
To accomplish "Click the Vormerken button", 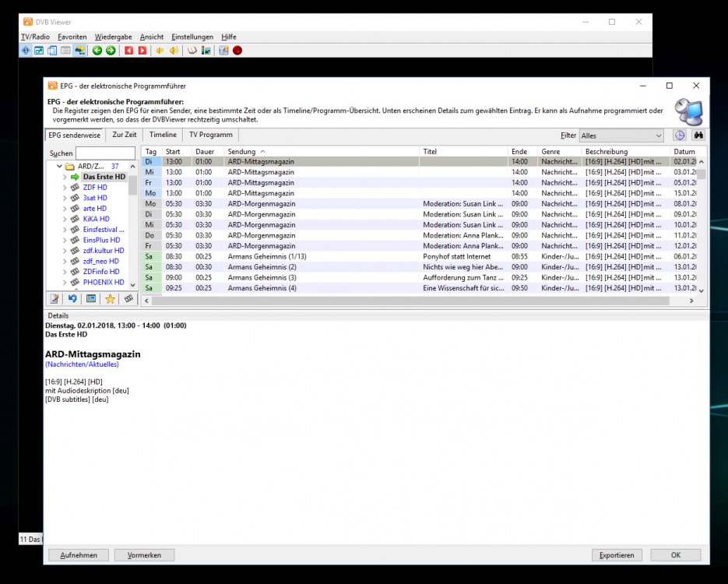I will 144,555.
